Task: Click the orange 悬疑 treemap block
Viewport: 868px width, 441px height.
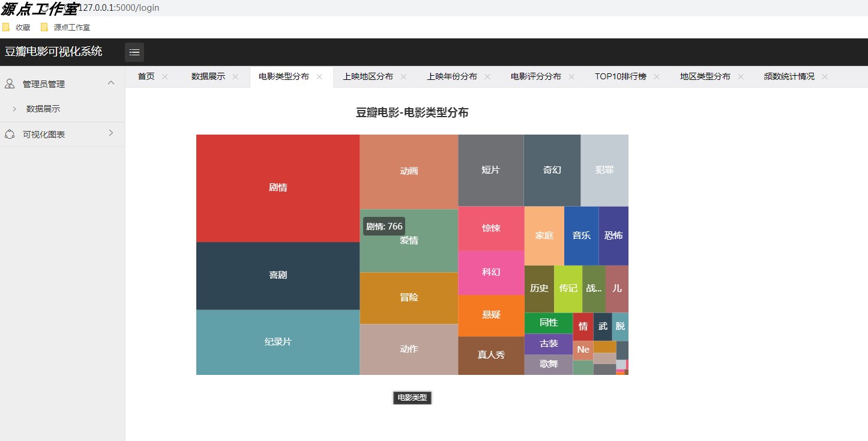Action: point(491,315)
